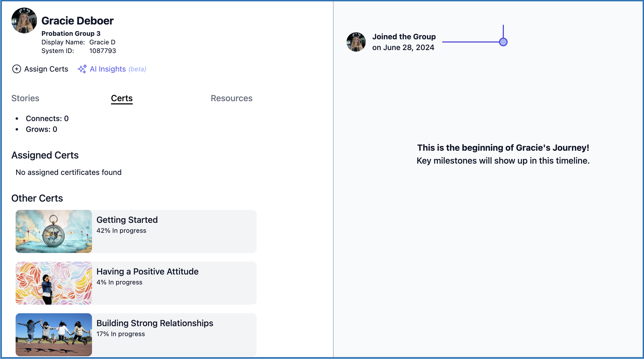Click the avatar beside Joined the Group
644x359 pixels.
(356, 42)
